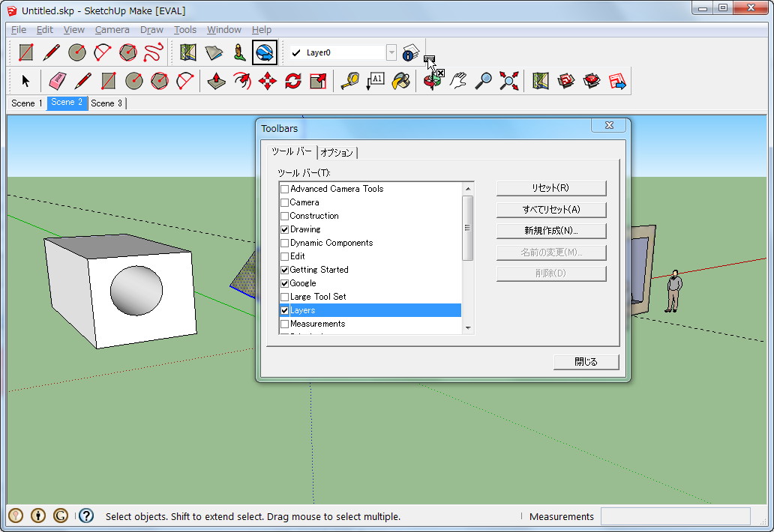The width and height of the screenshot is (774, 532).
Task: Open the Camera menu
Action: pyautogui.click(x=112, y=30)
